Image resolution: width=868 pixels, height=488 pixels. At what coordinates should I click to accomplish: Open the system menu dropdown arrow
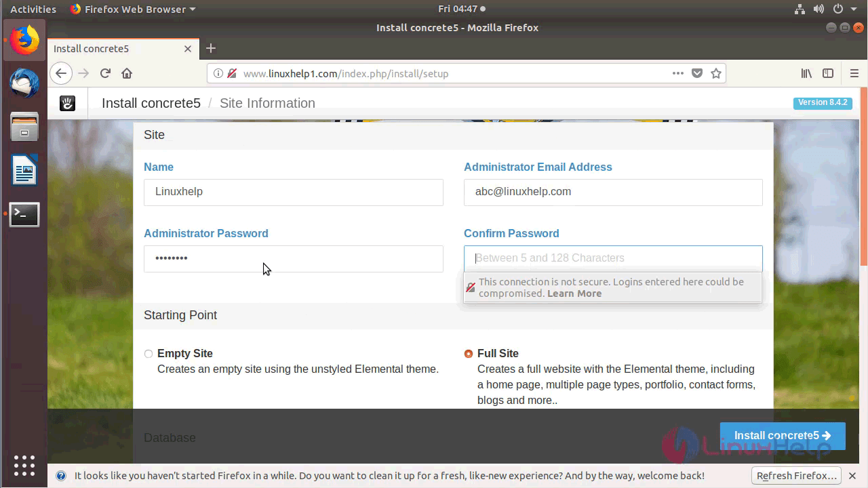tap(854, 9)
